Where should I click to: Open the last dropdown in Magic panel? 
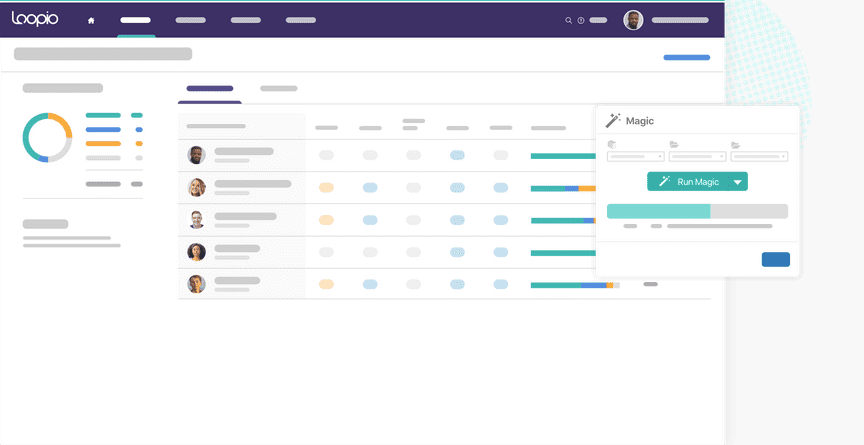759,157
